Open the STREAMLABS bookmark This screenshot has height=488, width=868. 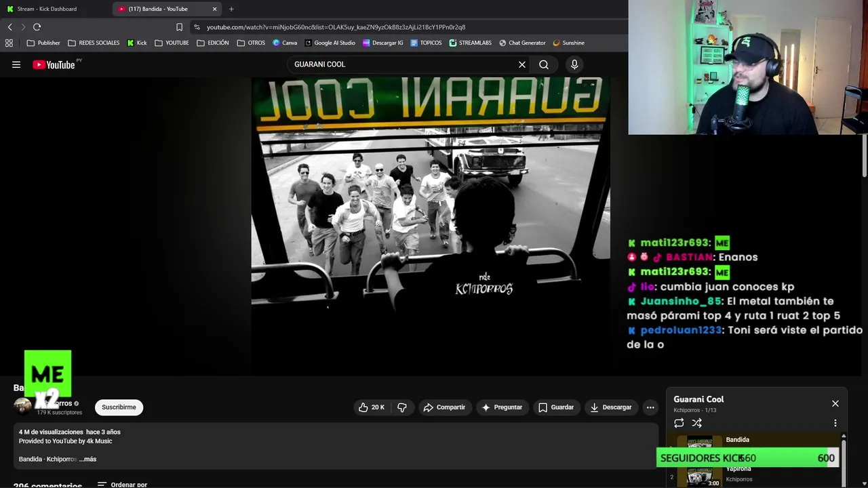coord(471,43)
